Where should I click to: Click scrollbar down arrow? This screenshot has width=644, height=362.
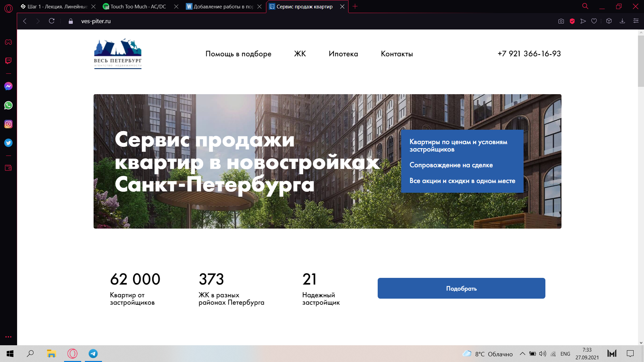(x=641, y=343)
